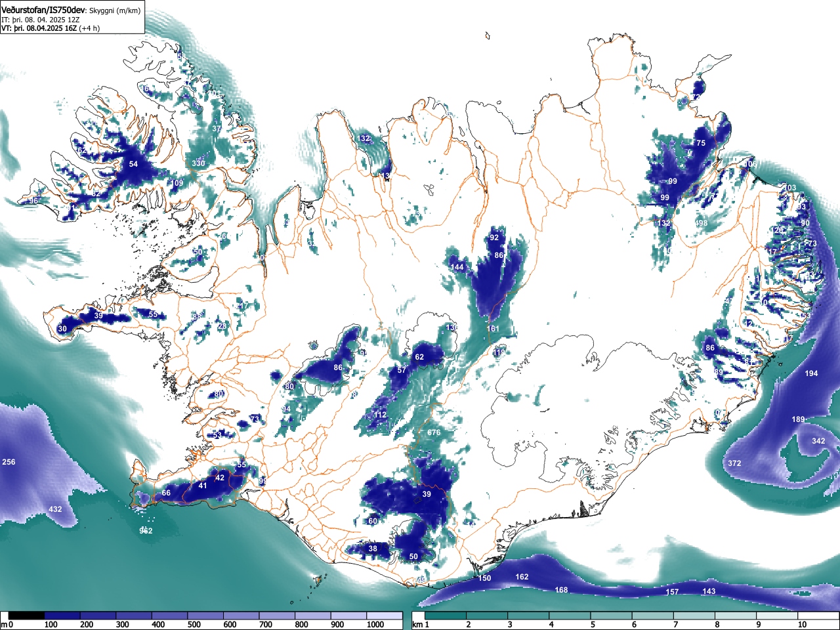Click the 676 value in the central highlands
The width and height of the screenshot is (840, 630).
point(434,432)
